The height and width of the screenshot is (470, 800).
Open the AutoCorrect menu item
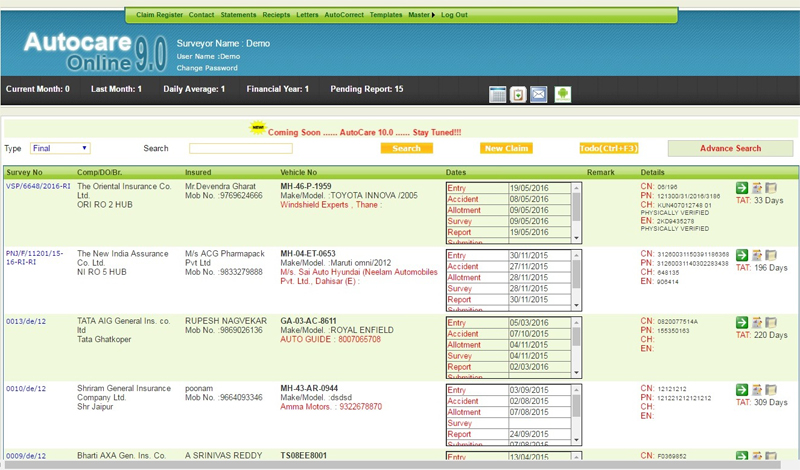(x=344, y=15)
